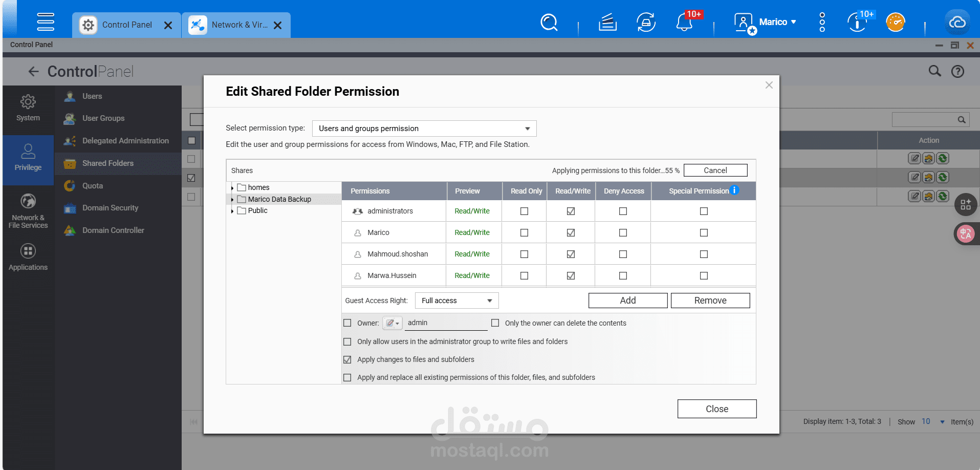
Task: Expand the Marico Data Backup tree arrow
Action: (232, 200)
